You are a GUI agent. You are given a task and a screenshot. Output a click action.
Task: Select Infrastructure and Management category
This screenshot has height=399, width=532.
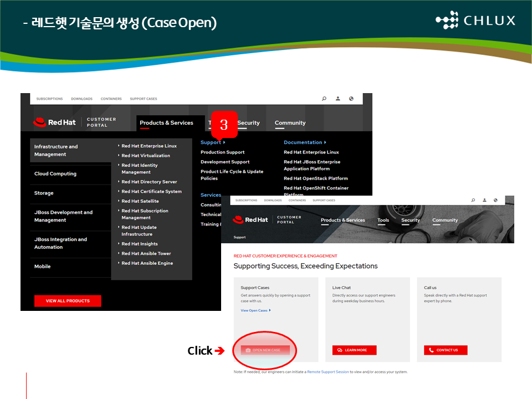pos(70,150)
